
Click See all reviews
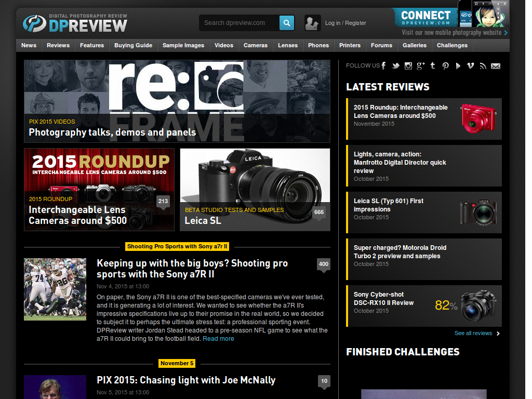pos(472,333)
